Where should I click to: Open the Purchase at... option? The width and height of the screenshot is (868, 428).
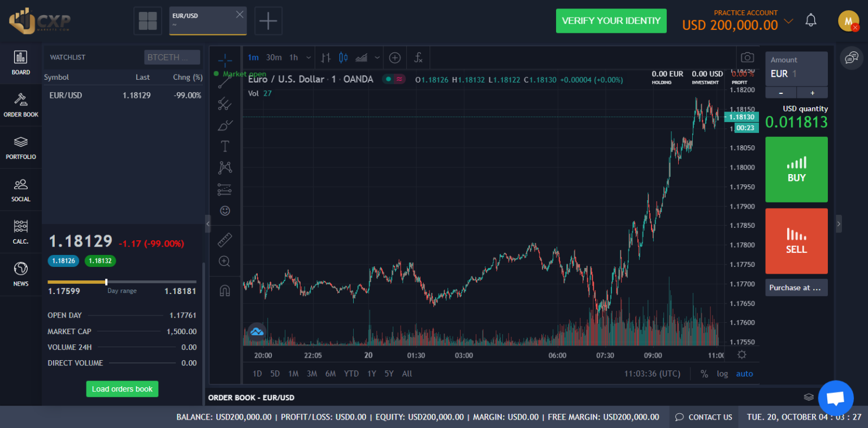796,287
